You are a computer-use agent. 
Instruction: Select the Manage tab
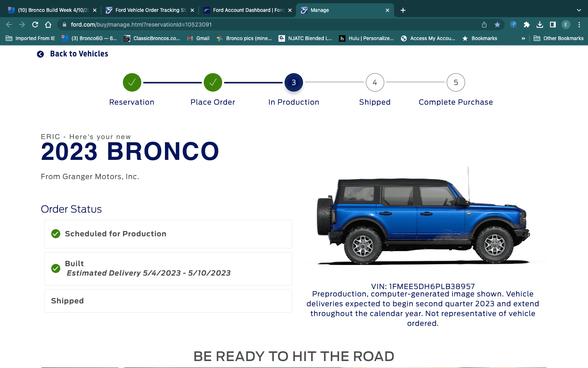coord(345,10)
